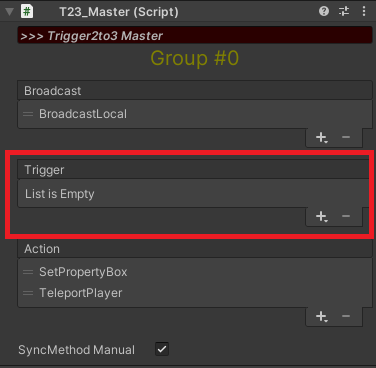Click the T23_Master (Script) component title

(119, 12)
